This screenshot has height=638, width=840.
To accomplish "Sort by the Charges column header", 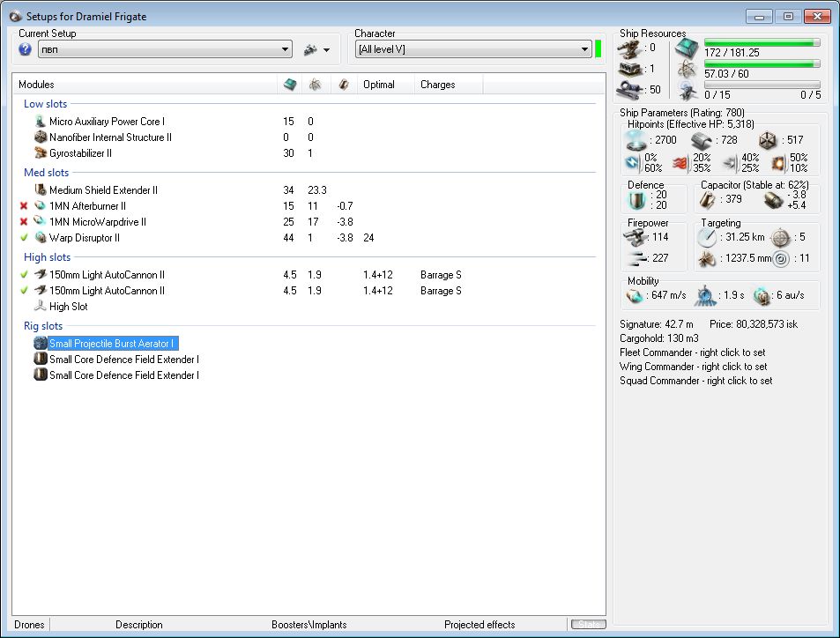I will pyautogui.click(x=448, y=84).
